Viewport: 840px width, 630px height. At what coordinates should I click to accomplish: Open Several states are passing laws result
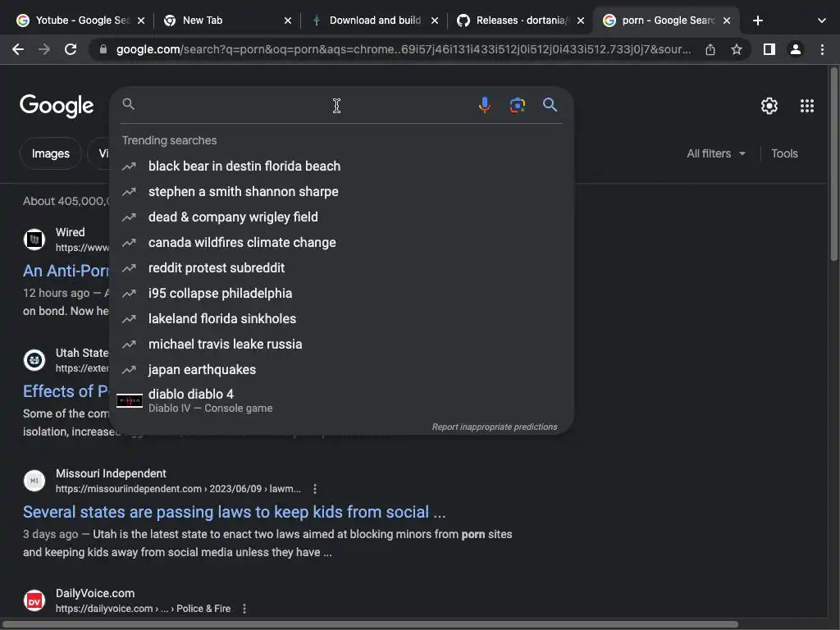pos(234,512)
